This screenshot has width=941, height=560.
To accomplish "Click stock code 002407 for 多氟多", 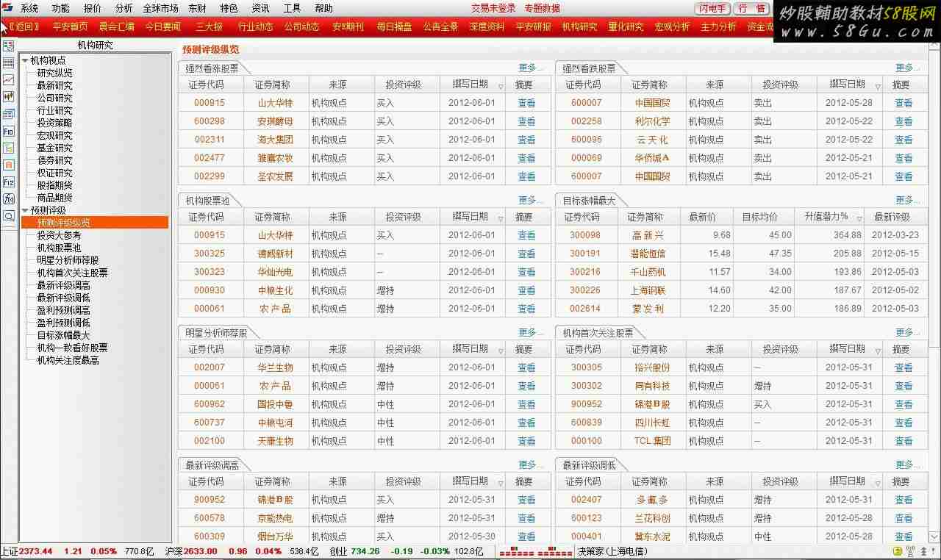I will point(587,500).
